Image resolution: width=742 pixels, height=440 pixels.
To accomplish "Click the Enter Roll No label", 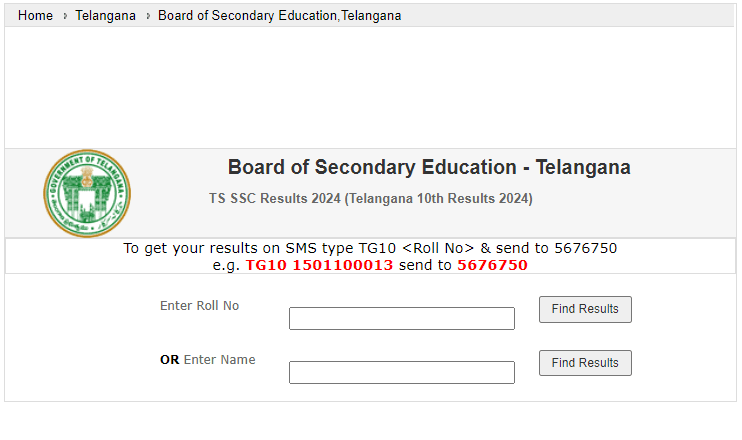I will point(199,306).
